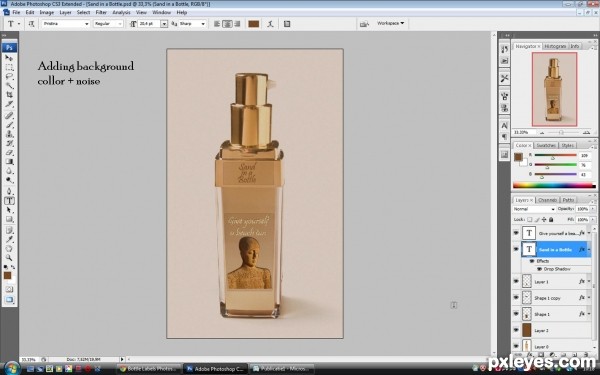
Task: Select the Lasso tool
Action: 9,77
